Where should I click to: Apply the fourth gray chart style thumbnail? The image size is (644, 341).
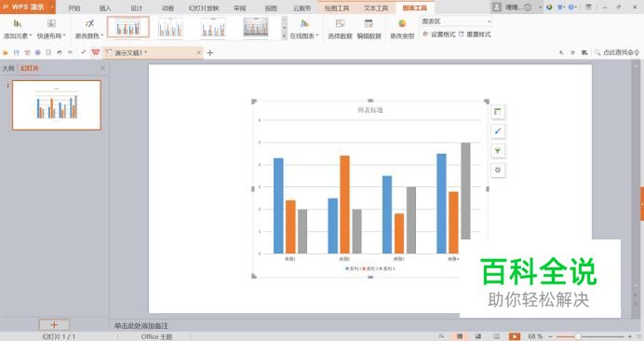point(256,28)
